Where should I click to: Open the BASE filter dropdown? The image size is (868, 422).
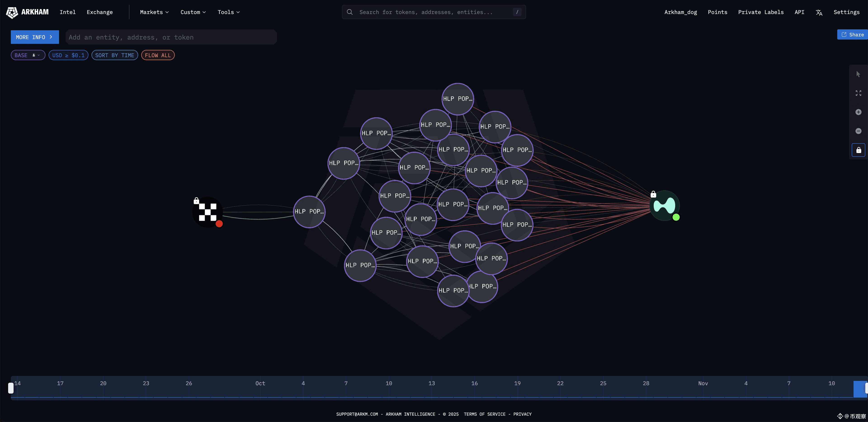coord(28,55)
